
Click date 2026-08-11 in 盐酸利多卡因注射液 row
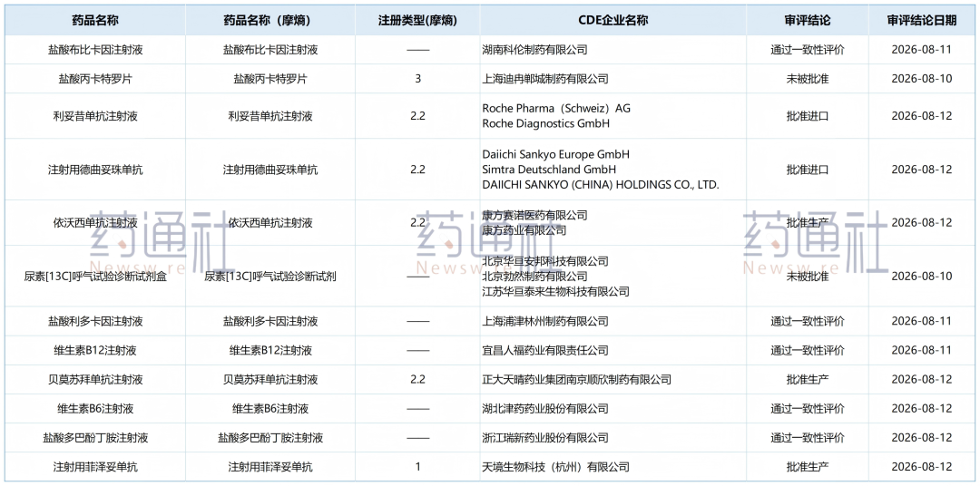click(x=921, y=321)
